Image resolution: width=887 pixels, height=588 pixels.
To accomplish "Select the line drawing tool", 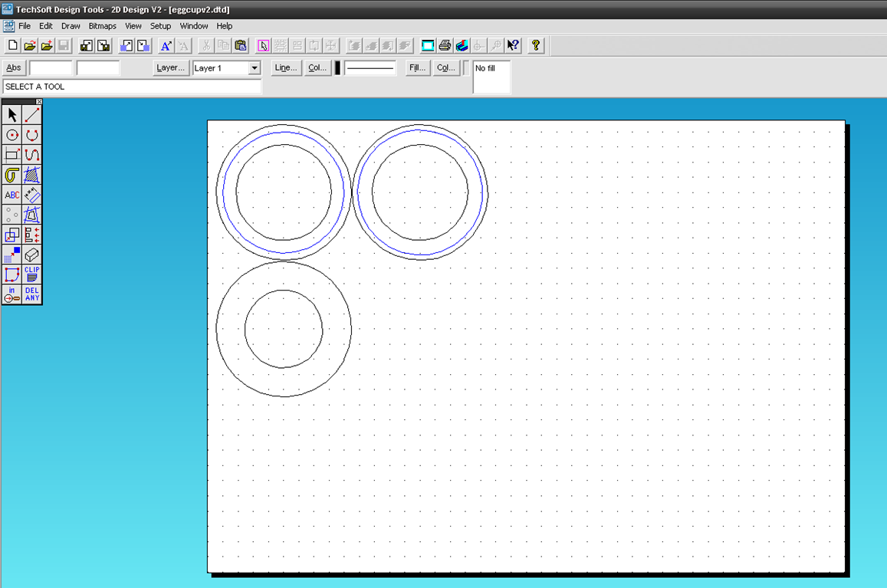I will coord(31,113).
